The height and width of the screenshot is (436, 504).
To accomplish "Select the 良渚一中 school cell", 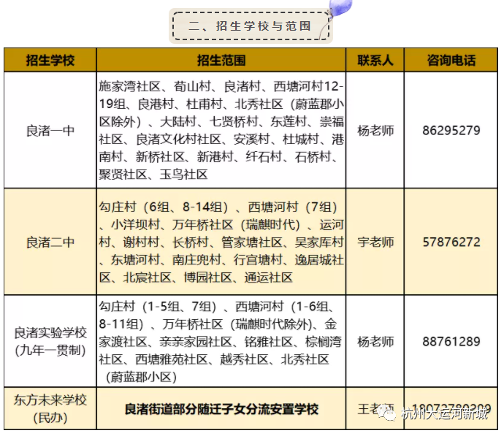I will (x=50, y=130).
